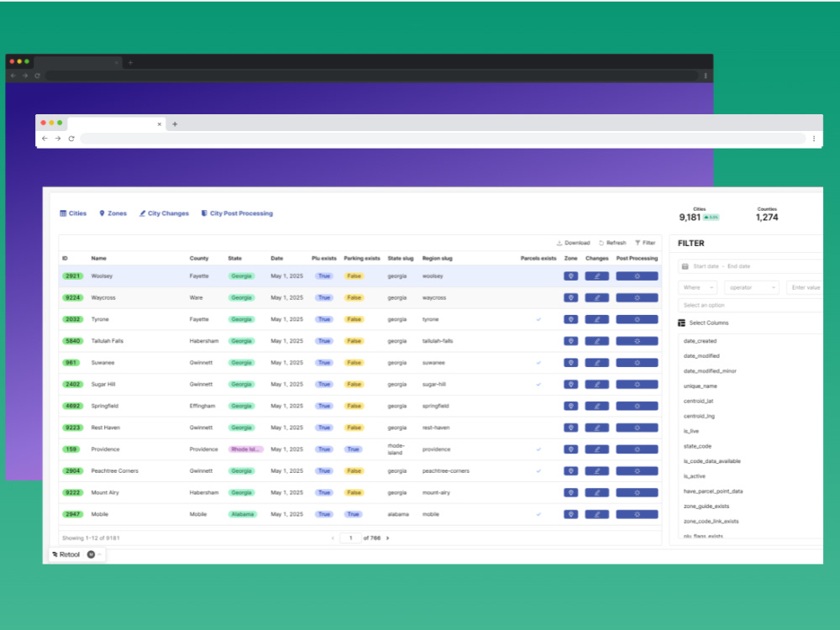
Task: Open the 'Select an option' dropdown
Action: click(750, 306)
